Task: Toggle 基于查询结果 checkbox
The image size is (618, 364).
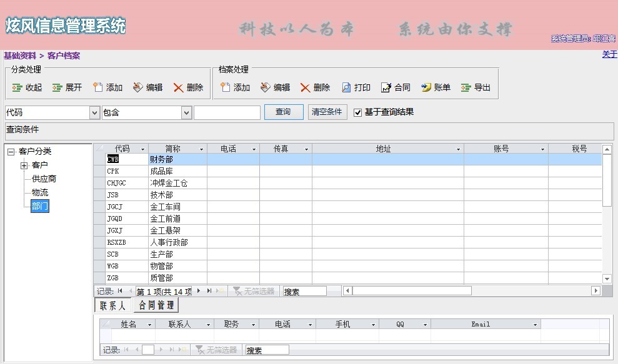Action: coord(358,112)
